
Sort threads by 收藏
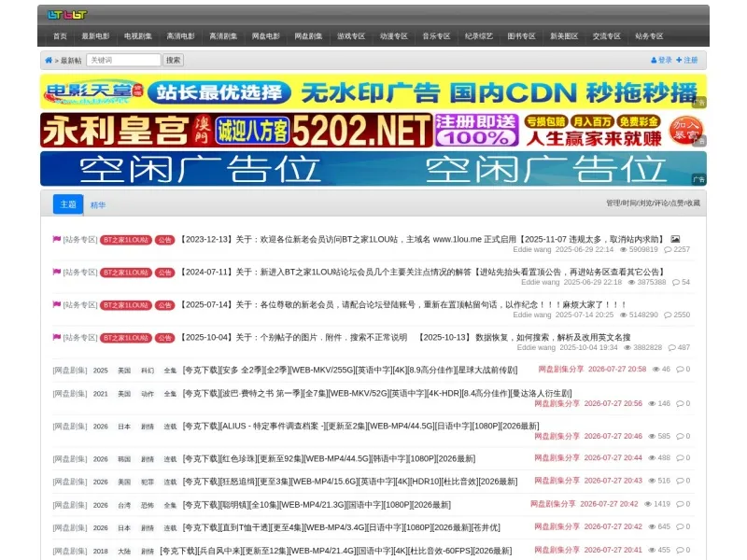693,203
